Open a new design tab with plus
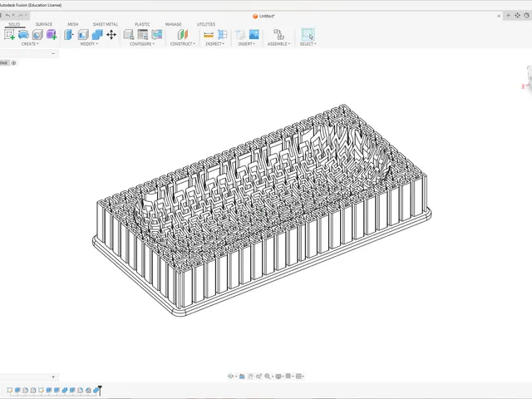 tap(508, 16)
